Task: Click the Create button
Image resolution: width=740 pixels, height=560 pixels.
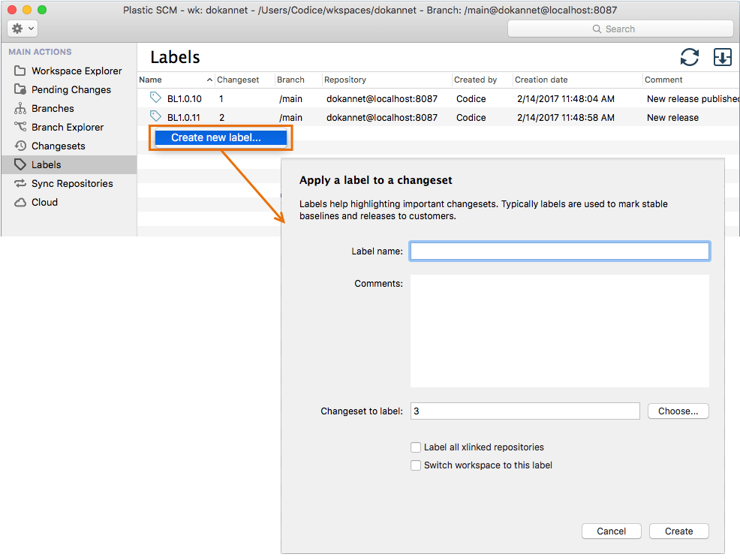Action: coord(678,531)
